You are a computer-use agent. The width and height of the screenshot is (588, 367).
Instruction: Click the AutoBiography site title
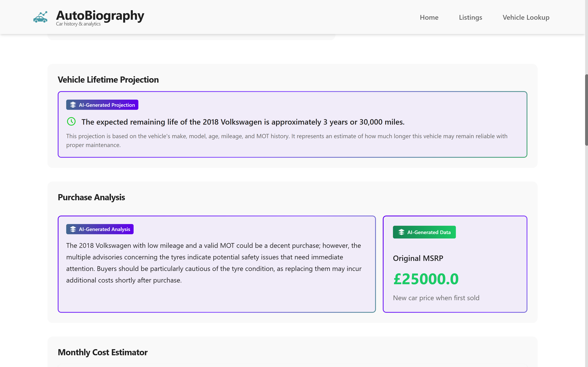coord(100,15)
